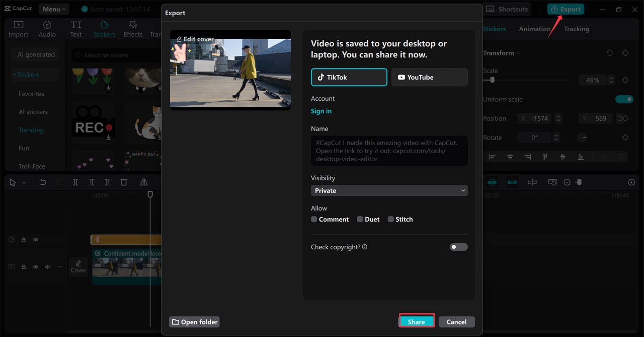Open the Visibility Private dropdown
The height and width of the screenshot is (337, 644).
tap(389, 190)
